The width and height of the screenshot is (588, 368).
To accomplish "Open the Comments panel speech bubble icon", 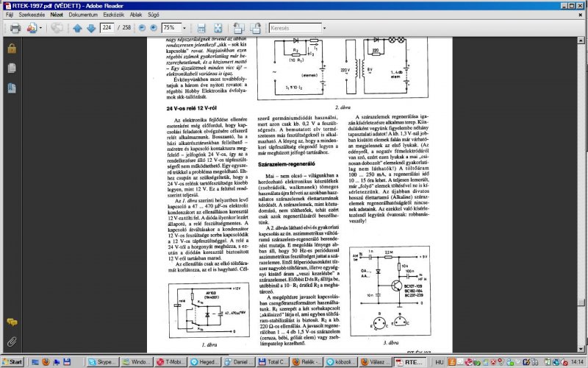I will point(12,322).
